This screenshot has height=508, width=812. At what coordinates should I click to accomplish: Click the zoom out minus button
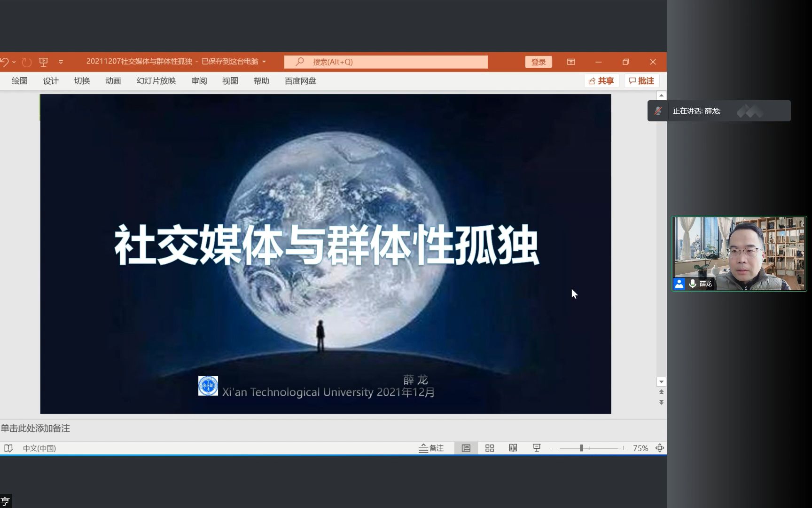click(554, 448)
